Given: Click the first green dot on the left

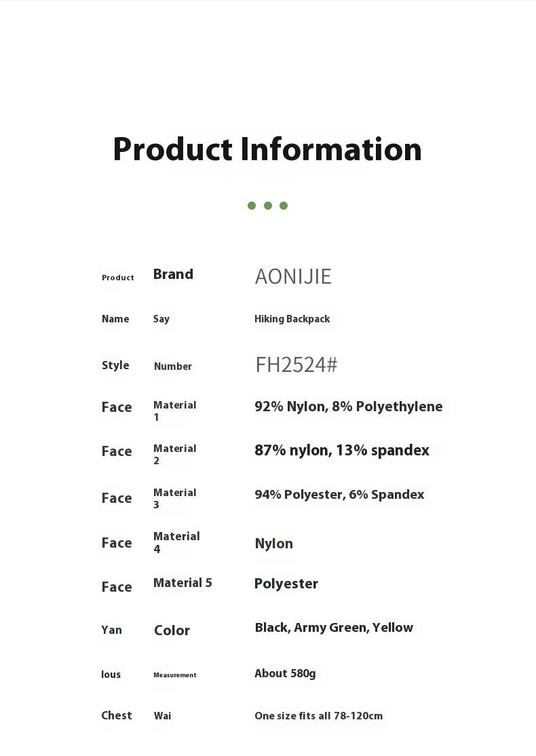Looking at the screenshot, I should 252,206.
